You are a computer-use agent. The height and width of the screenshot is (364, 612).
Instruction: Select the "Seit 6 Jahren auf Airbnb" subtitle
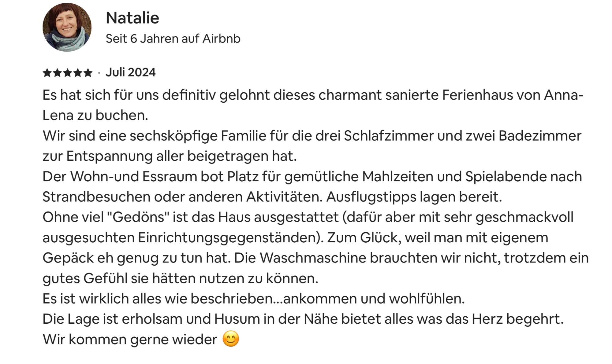(x=173, y=39)
